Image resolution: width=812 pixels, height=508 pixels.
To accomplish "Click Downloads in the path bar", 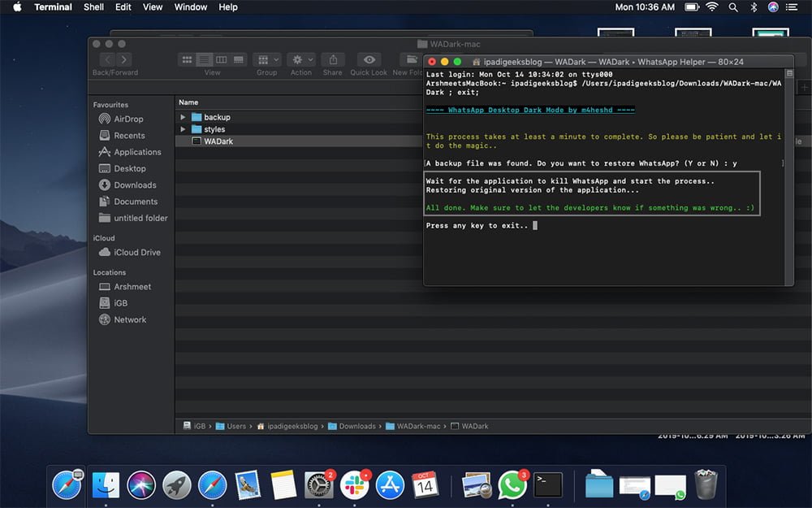I will (352, 426).
